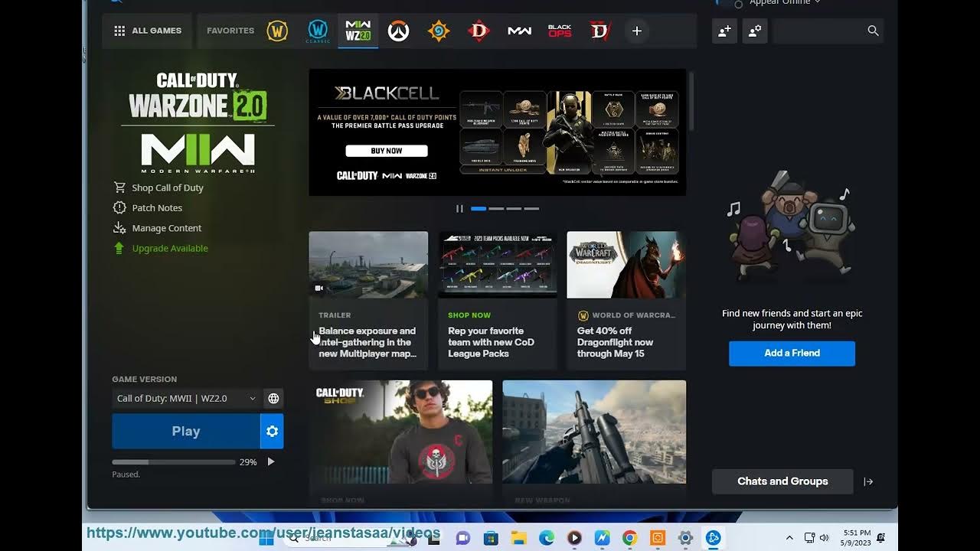Open the Dragonflight 40% off card

click(x=626, y=300)
